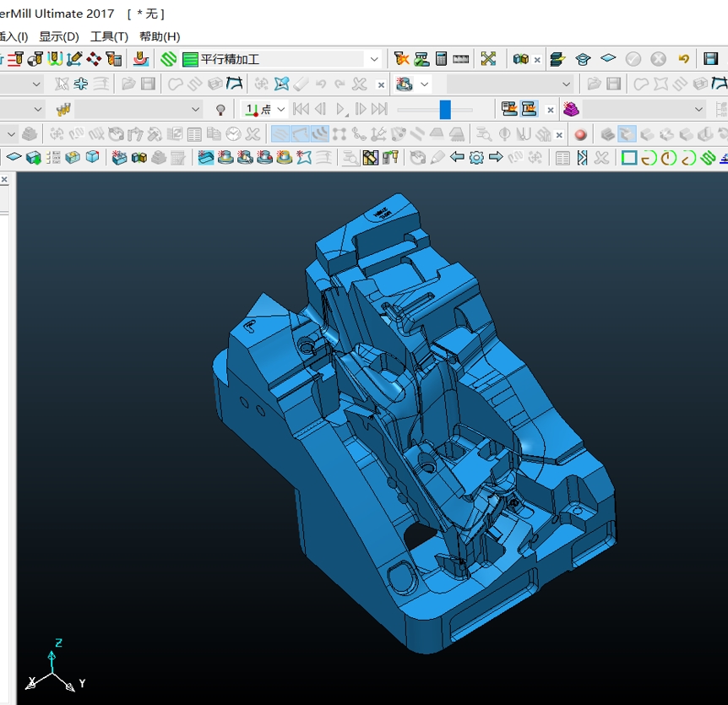Click the translucent blue cube block icon
728x705 pixels.
[x=92, y=157]
